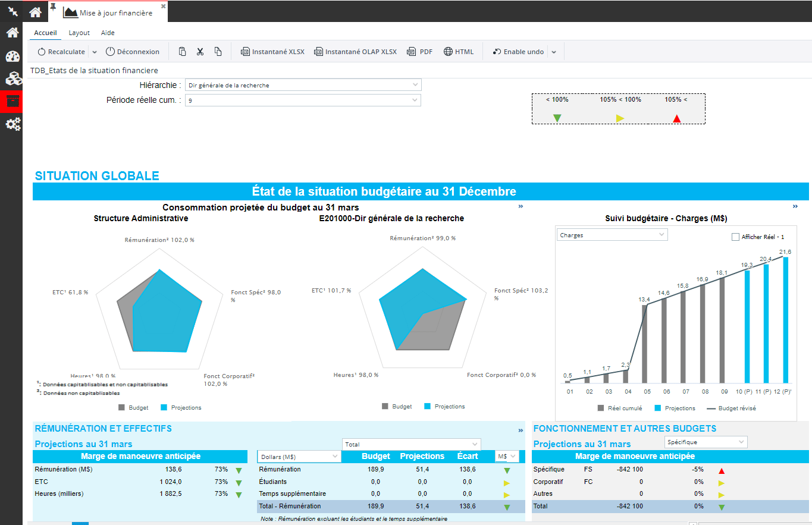
Task: Close the Mise à jour financière tab
Action: tap(164, 6)
